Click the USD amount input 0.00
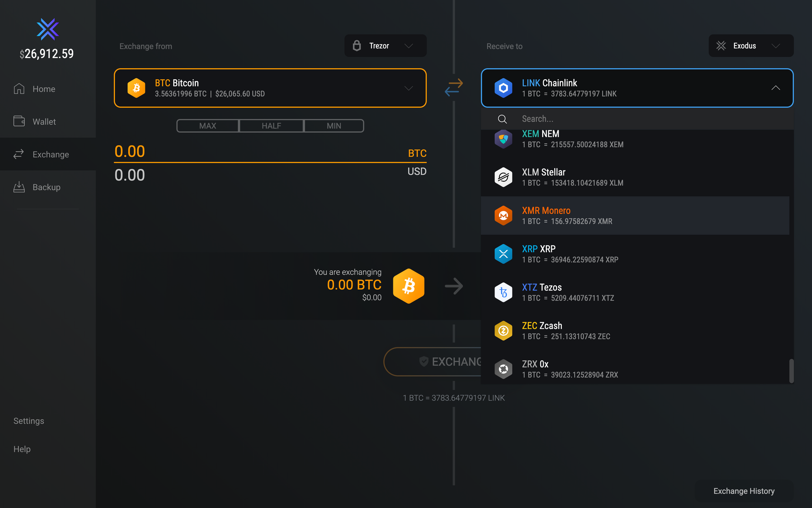This screenshot has width=812, height=508. [130, 175]
